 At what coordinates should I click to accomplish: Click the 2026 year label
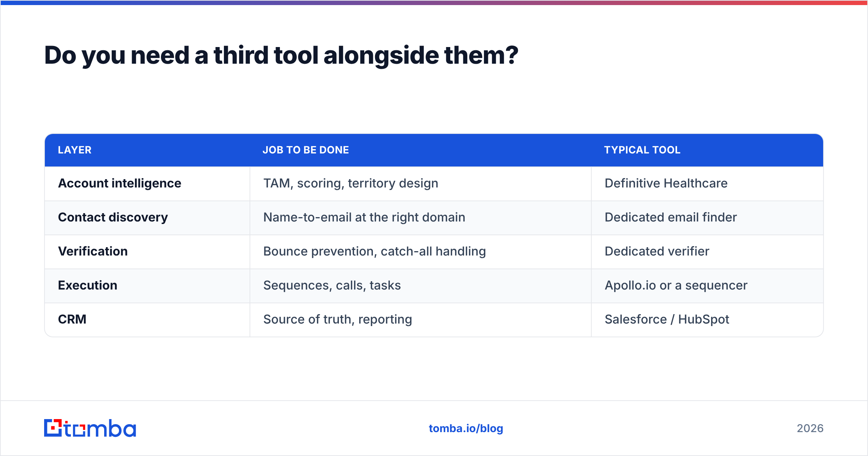(x=810, y=428)
